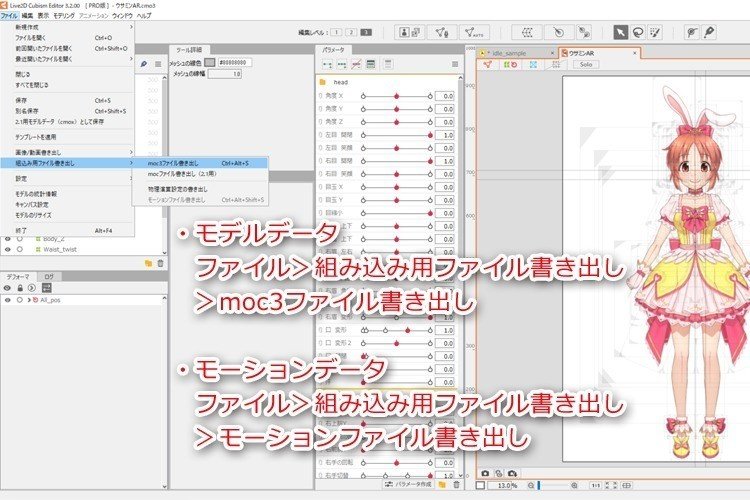Switch to the ログ tab
Viewport: 750px width, 500px height.
point(49,277)
